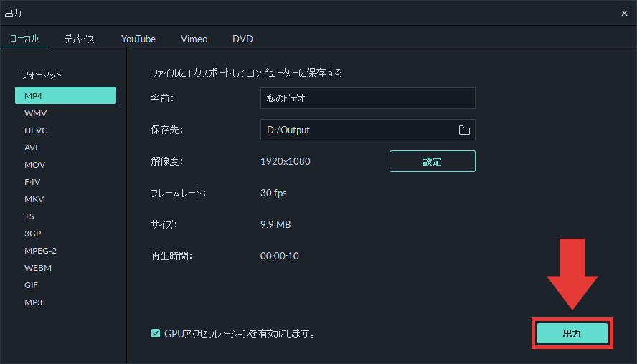
Task: Toggle the GPUアクセラレーション checkbox
Action: [155, 334]
